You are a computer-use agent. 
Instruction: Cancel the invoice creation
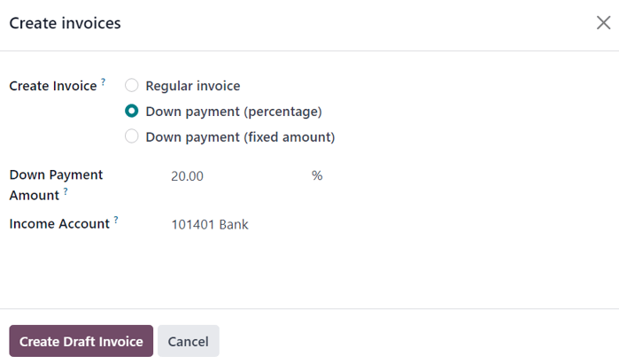coord(188,341)
